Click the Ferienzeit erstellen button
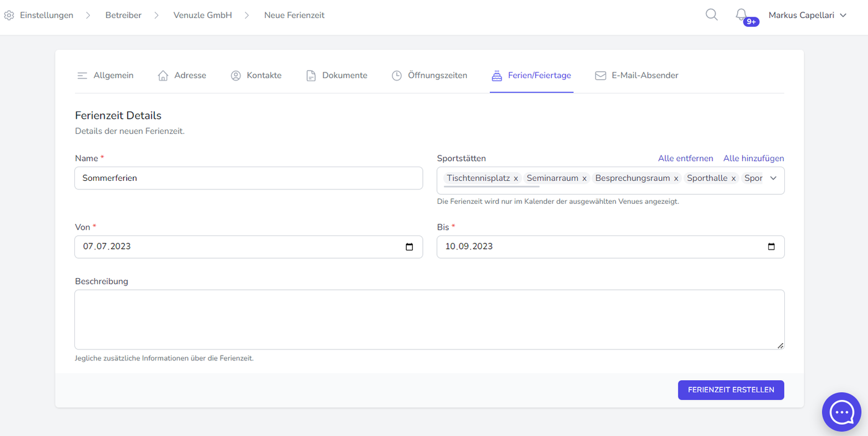Image resolution: width=868 pixels, height=436 pixels. (731, 390)
